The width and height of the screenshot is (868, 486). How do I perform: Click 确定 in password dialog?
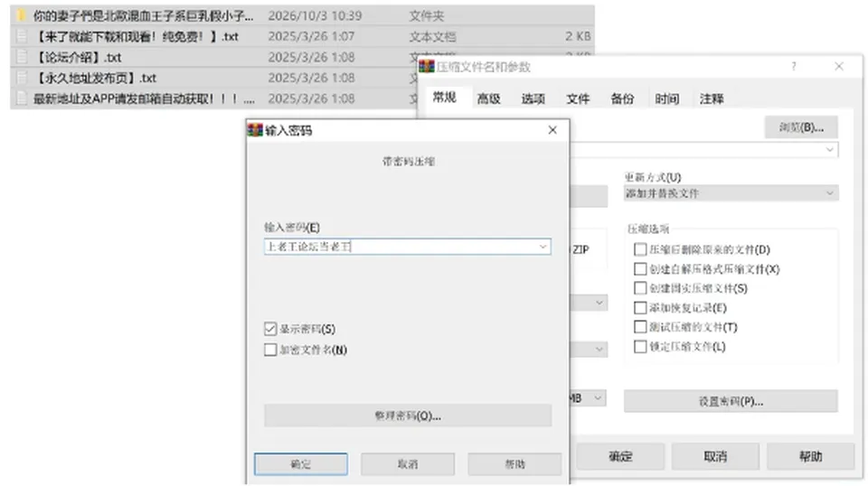coord(301,464)
